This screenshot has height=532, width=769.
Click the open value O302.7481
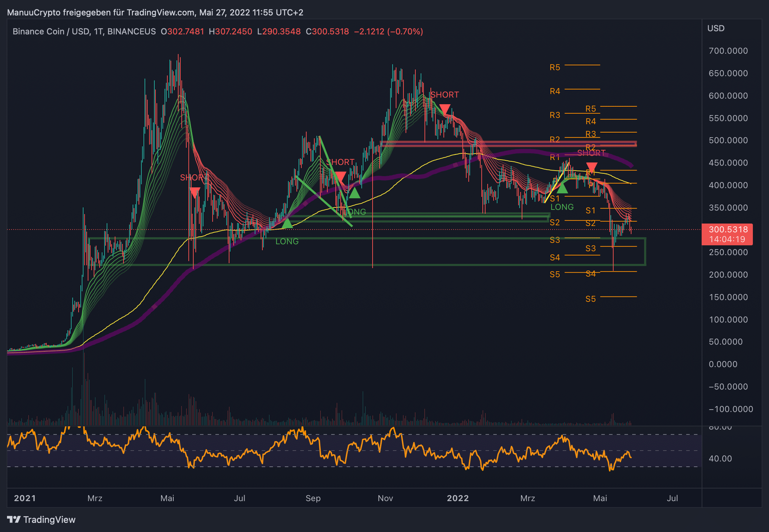[x=182, y=32]
